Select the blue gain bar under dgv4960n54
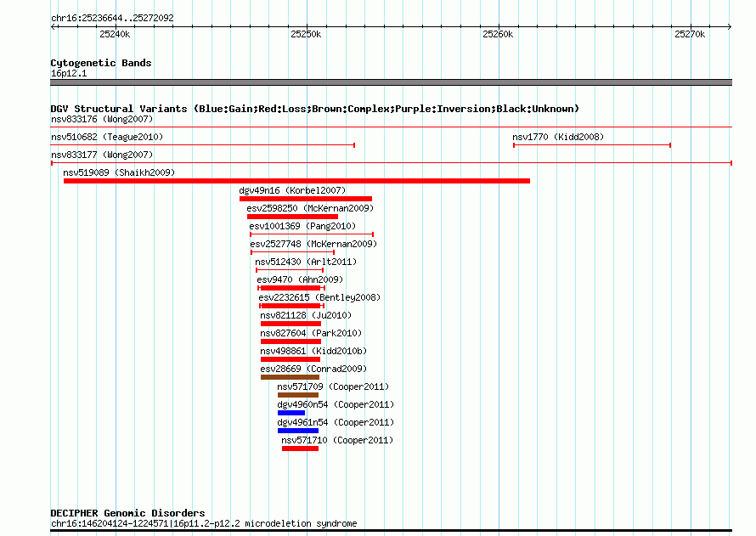756x536 pixels. click(291, 413)
